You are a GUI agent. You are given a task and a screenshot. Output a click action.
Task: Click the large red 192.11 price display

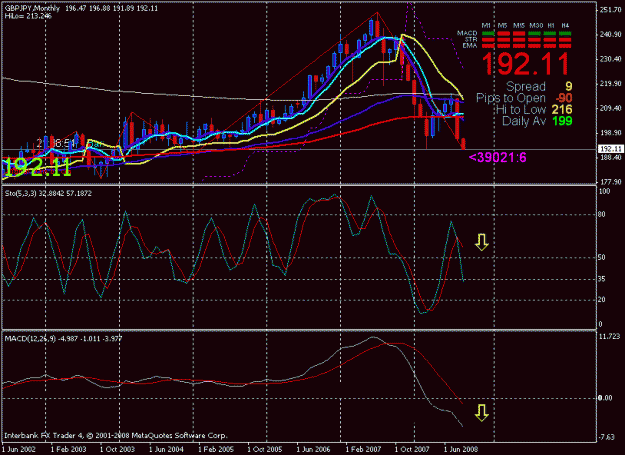526,63
